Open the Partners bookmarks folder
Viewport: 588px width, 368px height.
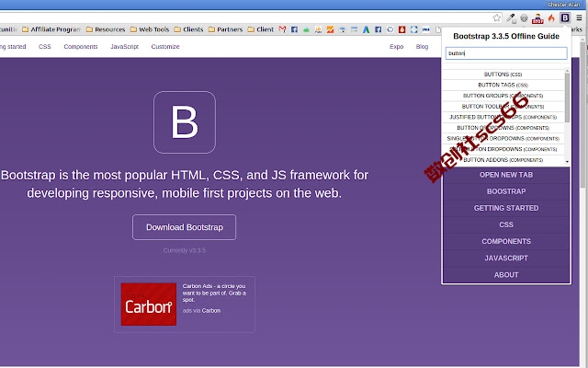pos(225,29)
